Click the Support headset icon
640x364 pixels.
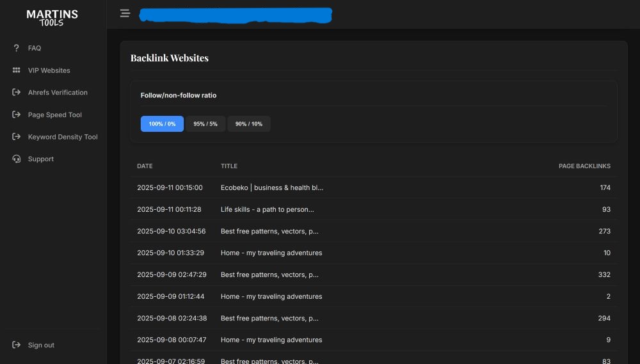pyautogui.click(x=17, y=159)
